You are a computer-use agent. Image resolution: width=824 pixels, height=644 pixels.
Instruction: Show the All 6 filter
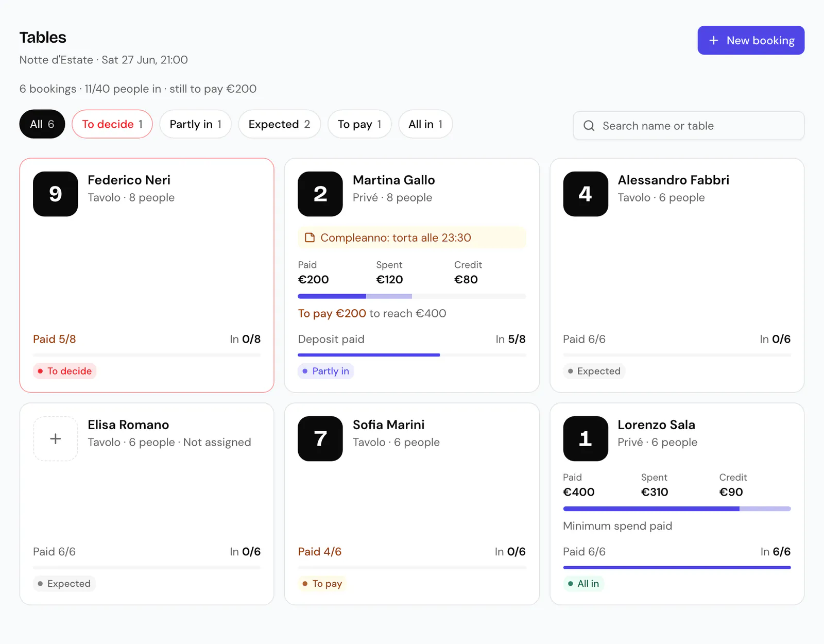click(42, 124)
